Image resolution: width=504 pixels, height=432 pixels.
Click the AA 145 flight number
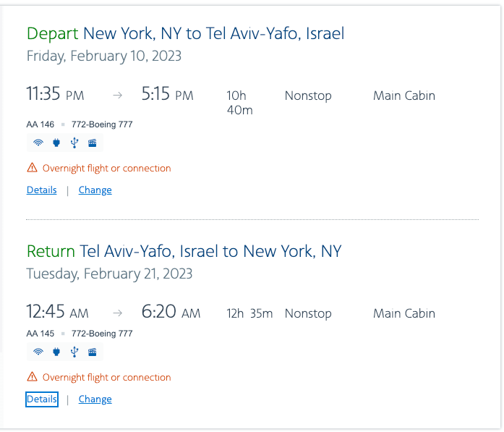(40, 334)
